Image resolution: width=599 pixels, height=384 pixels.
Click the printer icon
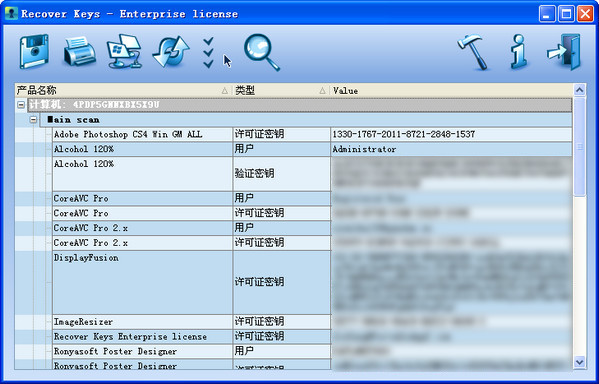(x=79, y=51)
